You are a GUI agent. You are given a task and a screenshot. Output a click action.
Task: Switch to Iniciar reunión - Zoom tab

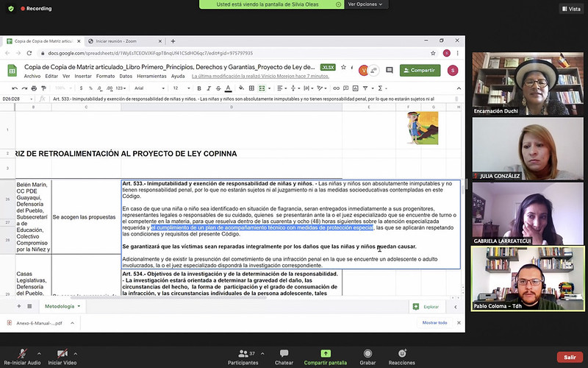[122, 41]
